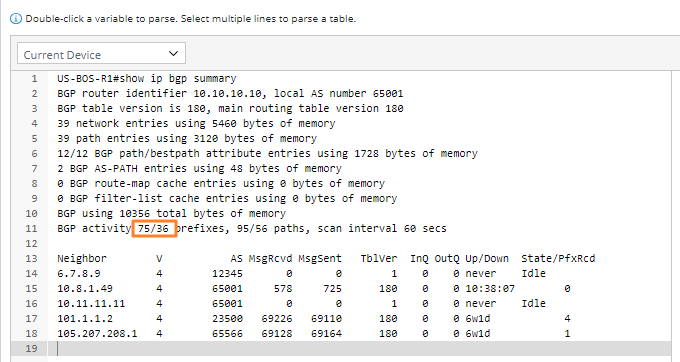Click the Neighbor column header text

pyautogui.click(x=82, y=259)
